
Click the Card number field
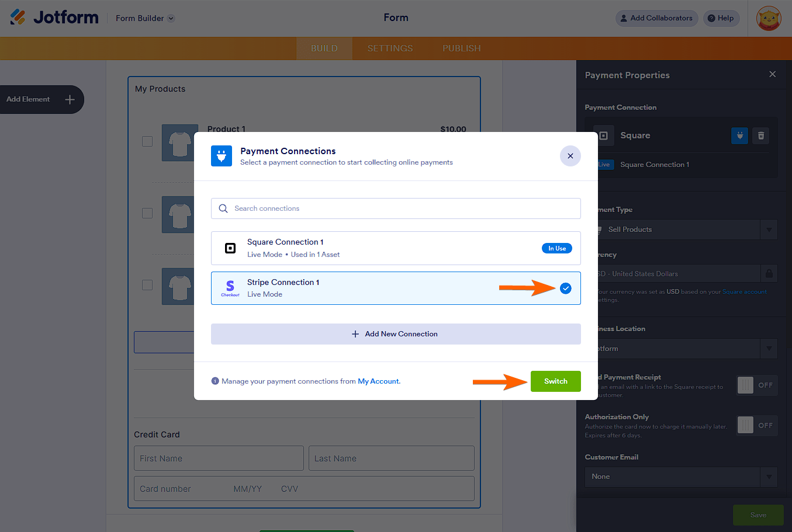click(x=304, y=489)
